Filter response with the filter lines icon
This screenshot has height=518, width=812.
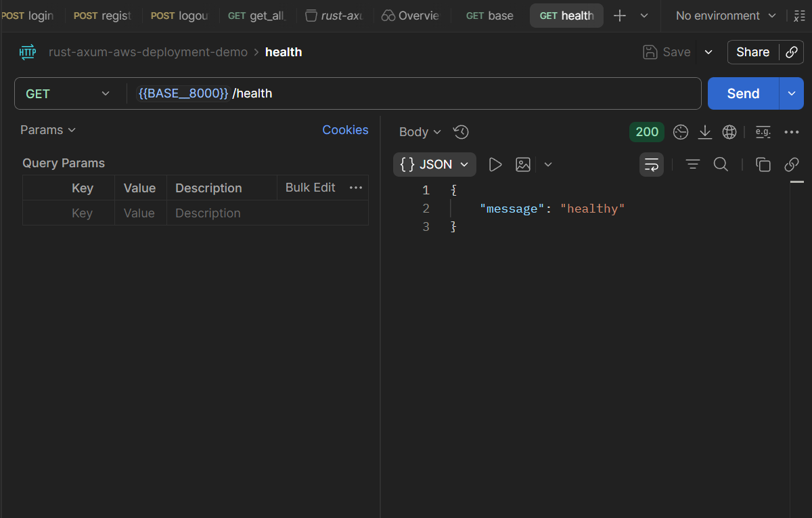693,165
